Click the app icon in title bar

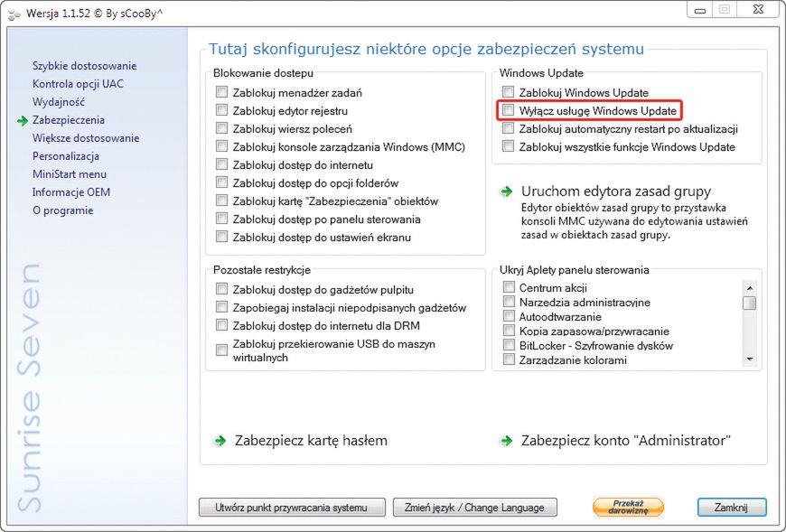pos(14,14)
